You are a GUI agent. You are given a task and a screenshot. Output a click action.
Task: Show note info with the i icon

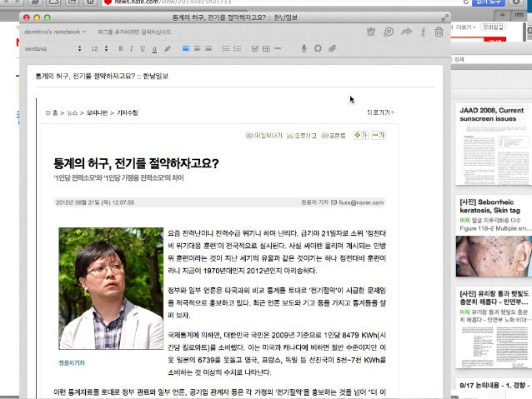(423, 32)
